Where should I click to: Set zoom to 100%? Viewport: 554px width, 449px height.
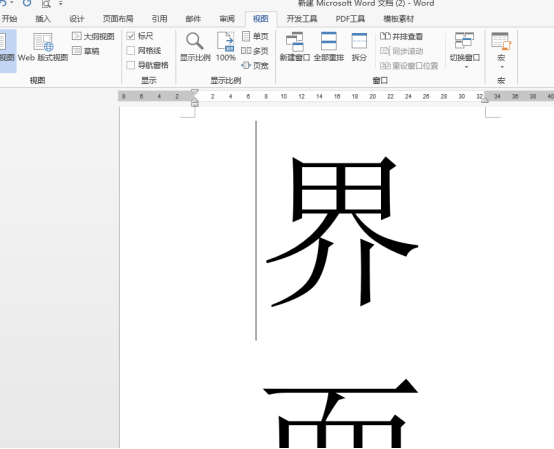click(x=226, y=47)
